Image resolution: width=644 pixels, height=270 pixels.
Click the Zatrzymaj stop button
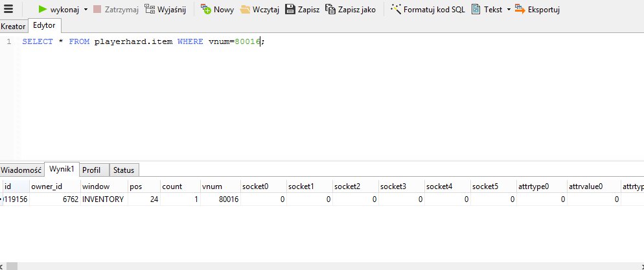coord(116,10)
